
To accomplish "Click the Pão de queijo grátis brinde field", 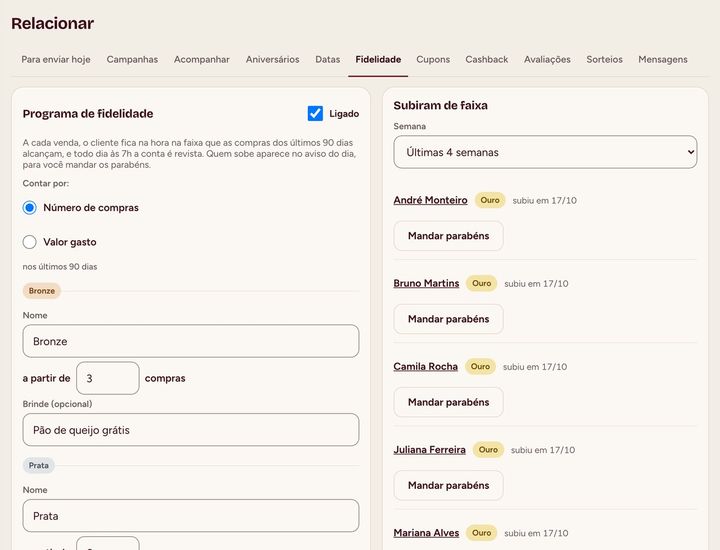I will [191, 430].
